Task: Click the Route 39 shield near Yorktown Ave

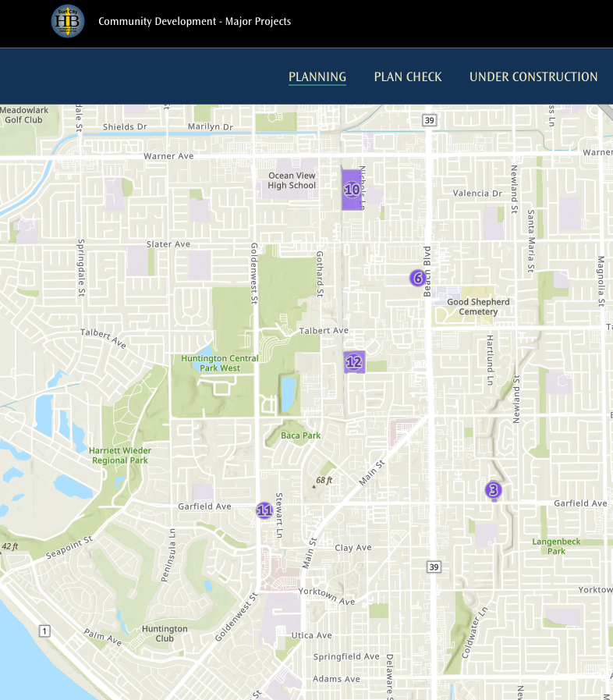Action: (x=434, y=567)
